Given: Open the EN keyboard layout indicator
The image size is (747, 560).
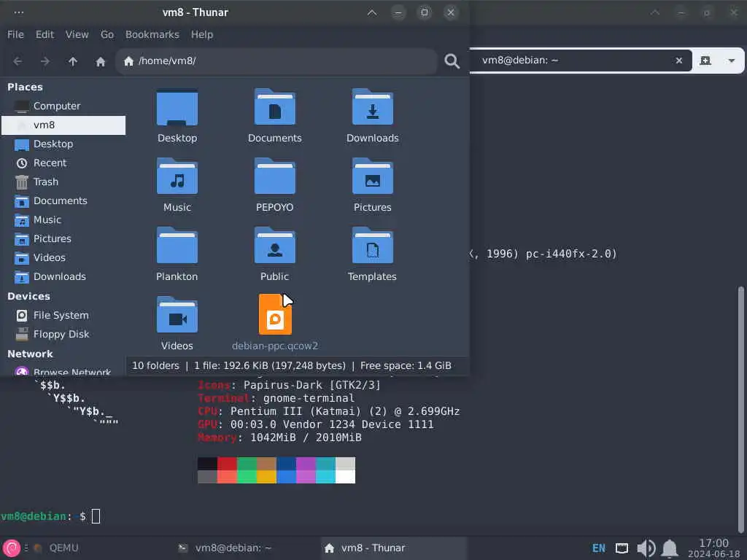Looking at the screenshot, I should coord(599,548).
